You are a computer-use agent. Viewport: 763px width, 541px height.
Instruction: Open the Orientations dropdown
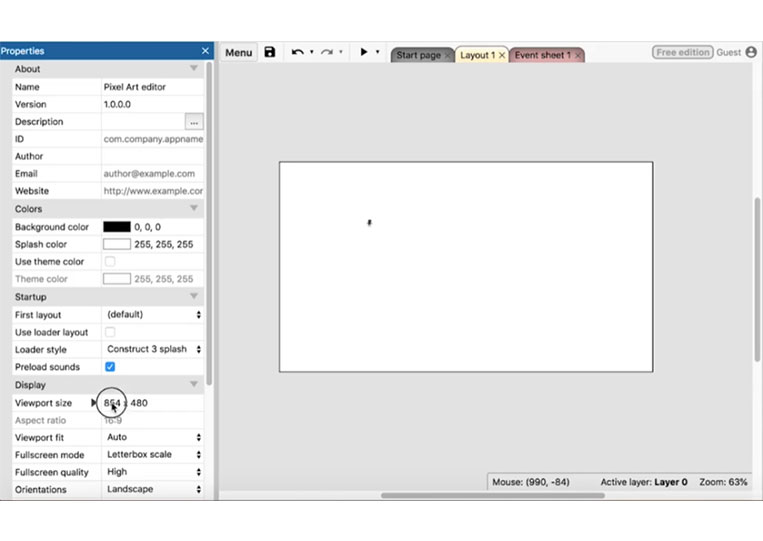[153, 489]
